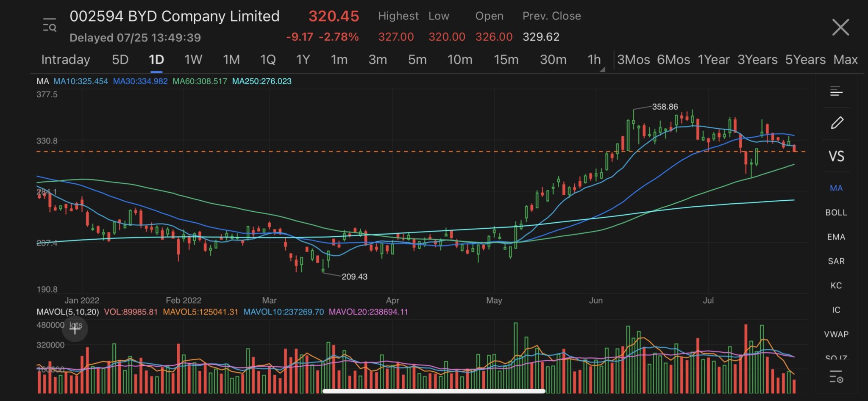
Task: Tap the Feb 2022 date axis label
Action: pyautogui.click(x=184, y=300)
